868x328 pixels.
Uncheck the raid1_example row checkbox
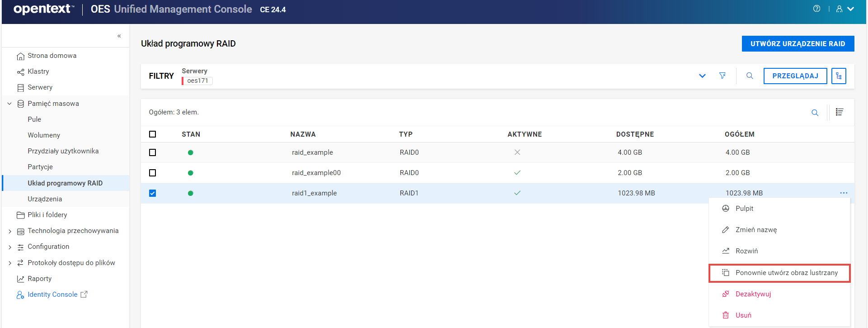point(153,193)
